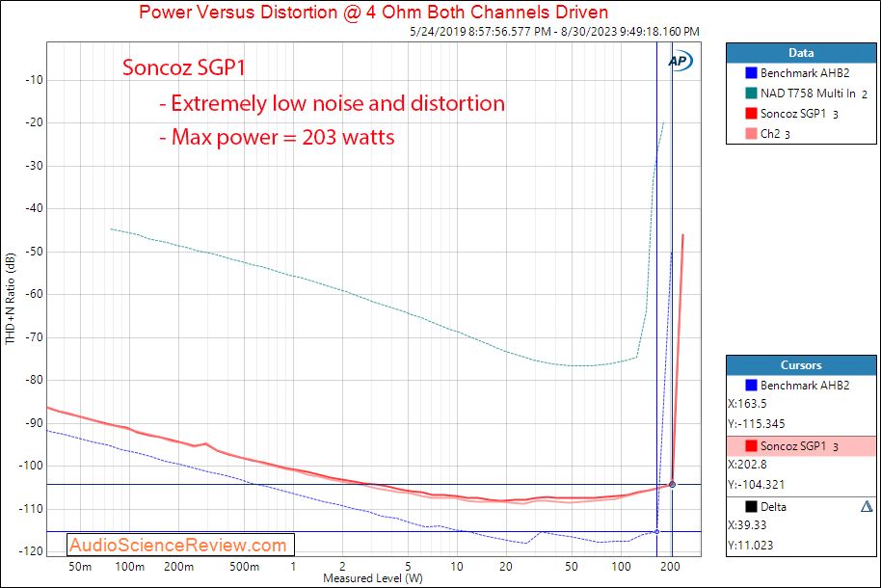
Task: Click the Soncoz SGP1 annotation text
Action: (x=184, y=67)
